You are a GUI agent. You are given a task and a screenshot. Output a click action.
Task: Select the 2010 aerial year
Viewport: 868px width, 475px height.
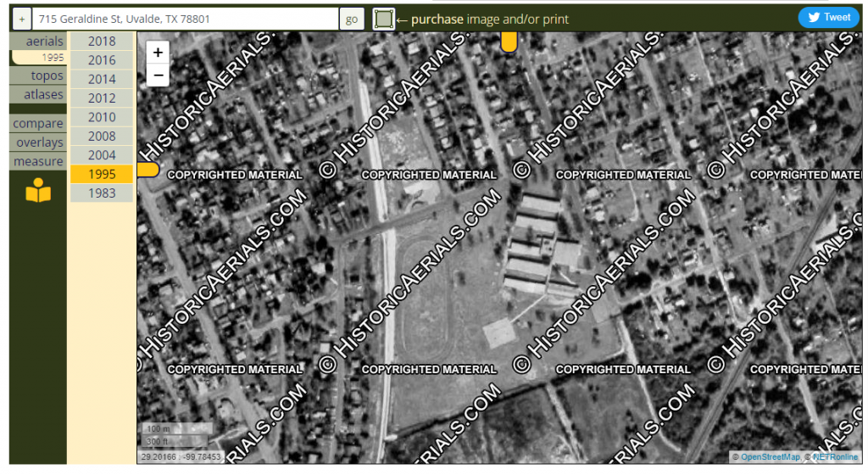pos(102,117)
